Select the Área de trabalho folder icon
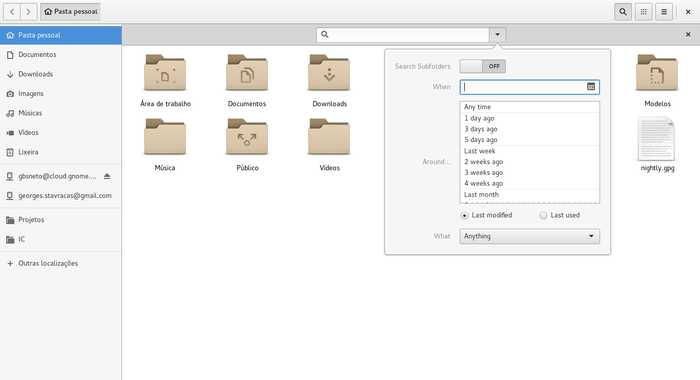This screenshot has width=700, height=380. click(165, 73)
